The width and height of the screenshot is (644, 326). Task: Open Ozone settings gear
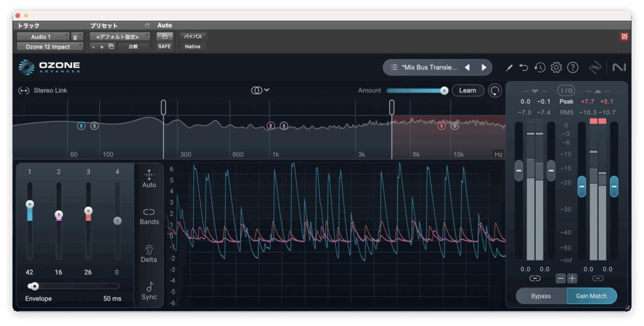point(556,67)
